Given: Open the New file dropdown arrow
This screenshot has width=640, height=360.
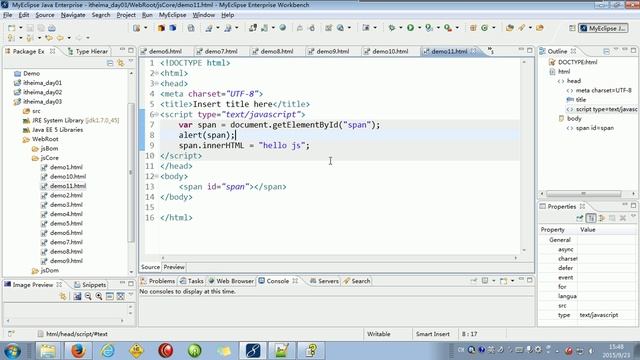Looking at the screenshot, I should [20, 28].
